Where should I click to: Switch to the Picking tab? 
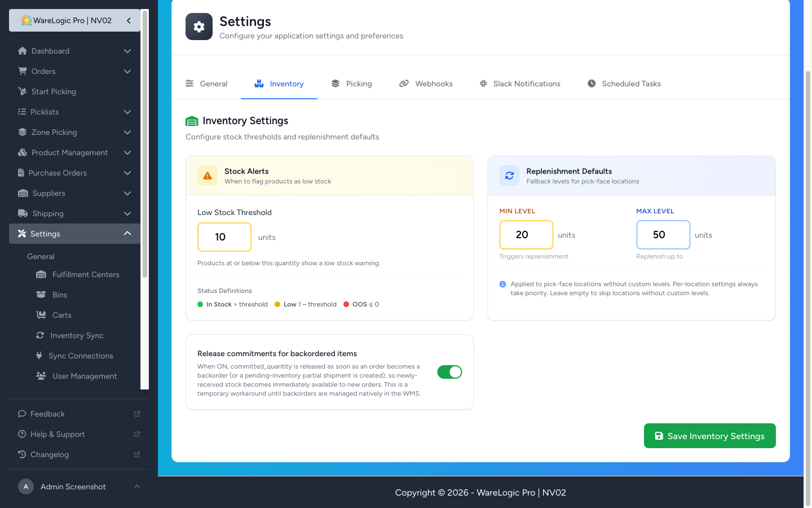[x=351, y=84]
